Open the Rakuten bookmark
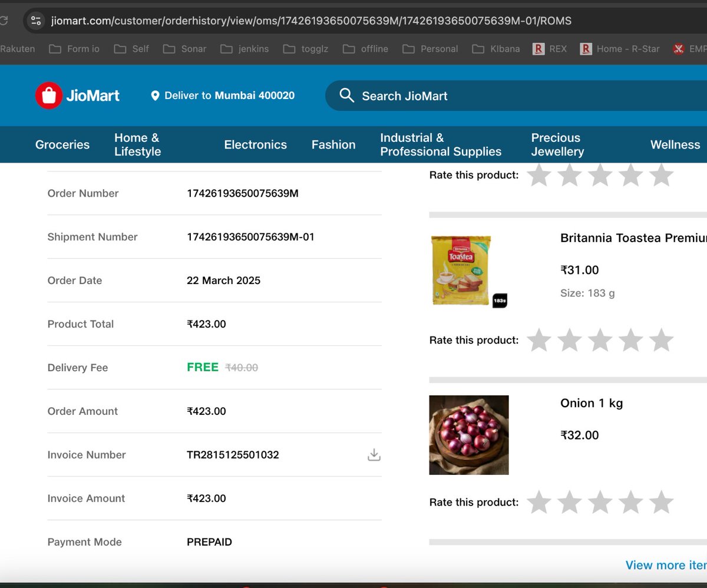This screenshot has height=588, width=707. coord(18,49)
